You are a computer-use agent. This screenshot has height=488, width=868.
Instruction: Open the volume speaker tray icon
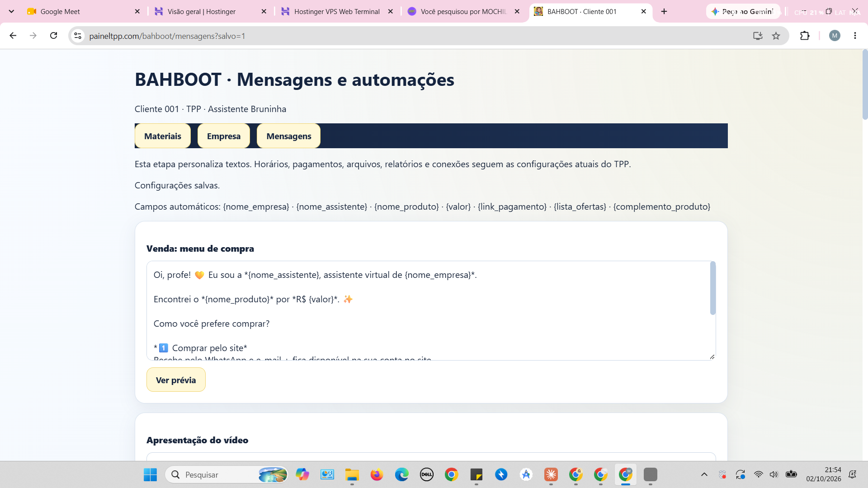(774, 474)
